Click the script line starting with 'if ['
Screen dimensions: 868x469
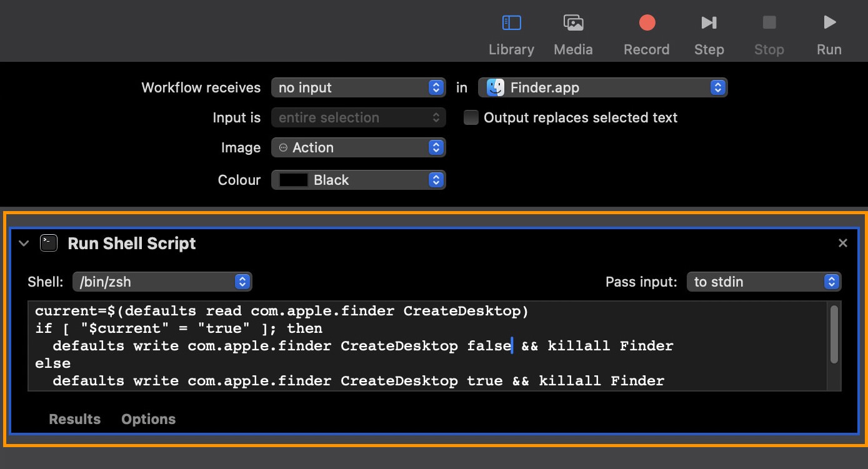tap(179, 328)
